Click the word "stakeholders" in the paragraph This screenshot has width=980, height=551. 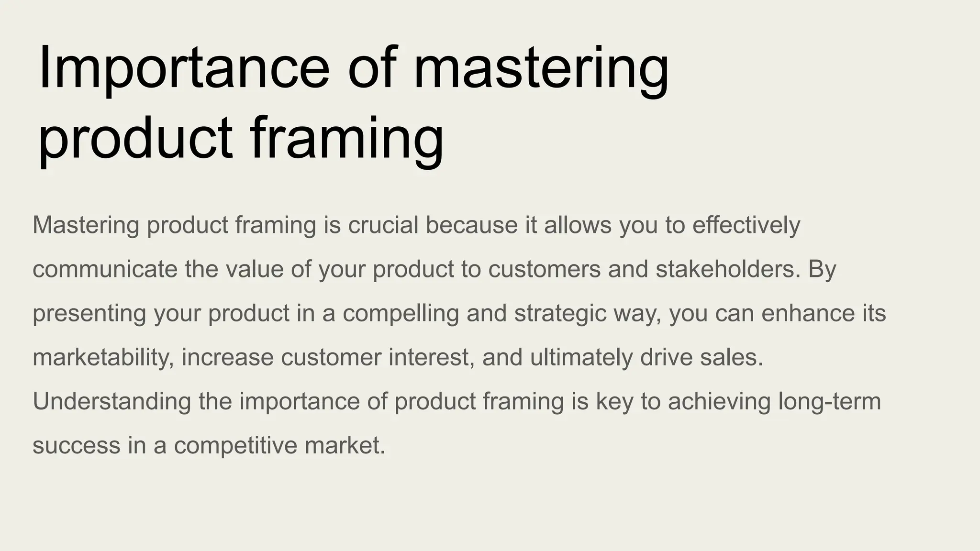pos(728,269)
